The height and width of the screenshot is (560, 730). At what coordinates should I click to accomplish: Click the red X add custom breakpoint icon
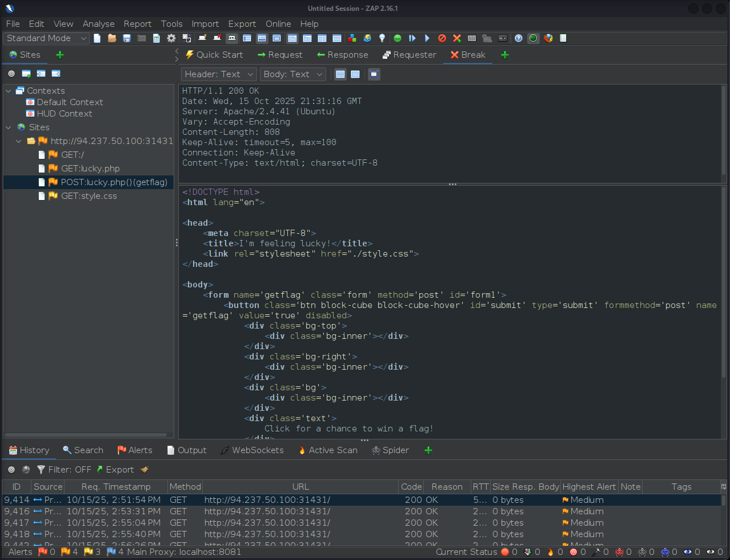point(457,38)
